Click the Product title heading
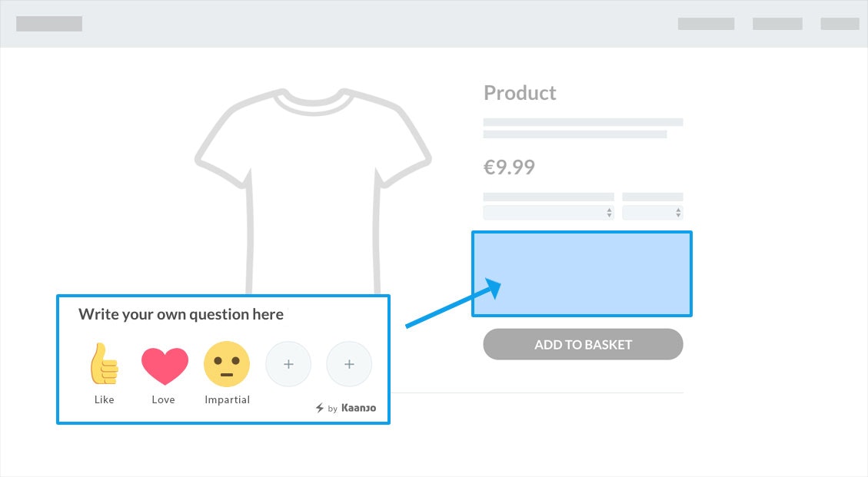This screenshot has height=477, width=868. [520, 93]
